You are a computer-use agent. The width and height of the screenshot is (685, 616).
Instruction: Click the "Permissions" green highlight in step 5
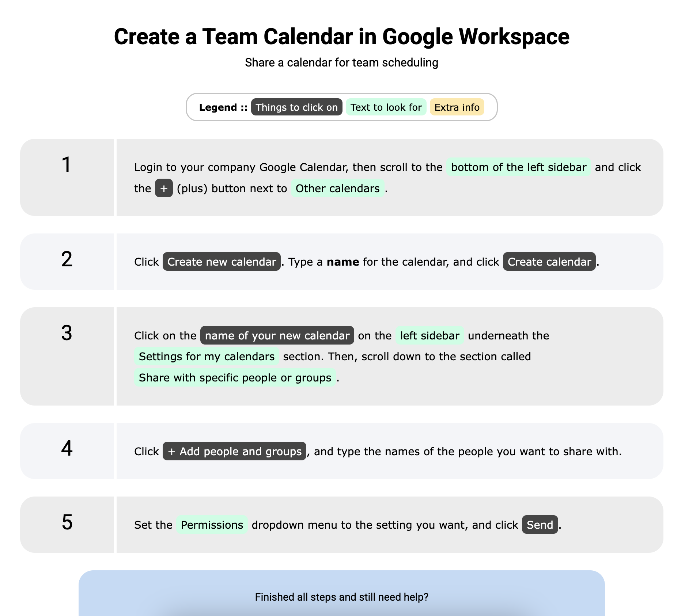pos(212,525)
